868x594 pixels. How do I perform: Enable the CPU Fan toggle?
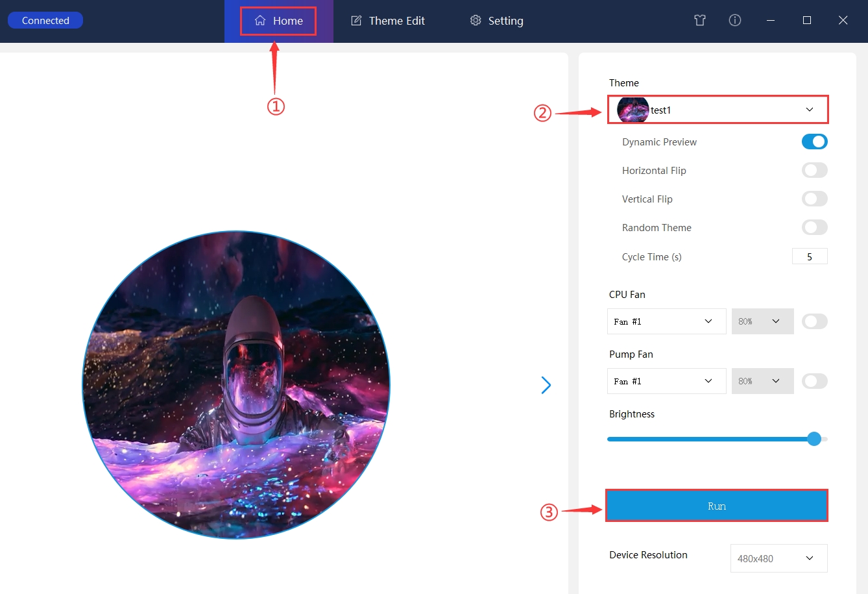(815, 321)
